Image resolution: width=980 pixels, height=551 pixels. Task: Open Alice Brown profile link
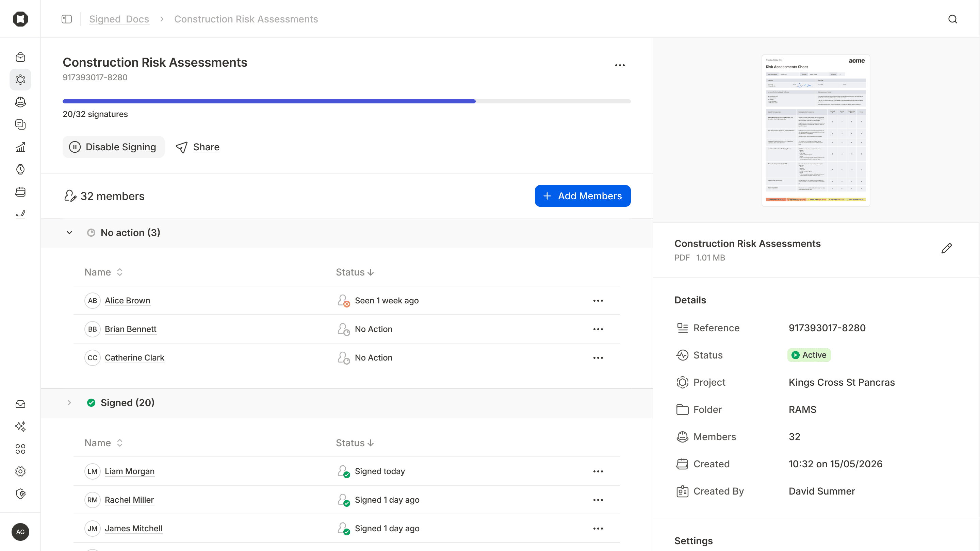128,300
